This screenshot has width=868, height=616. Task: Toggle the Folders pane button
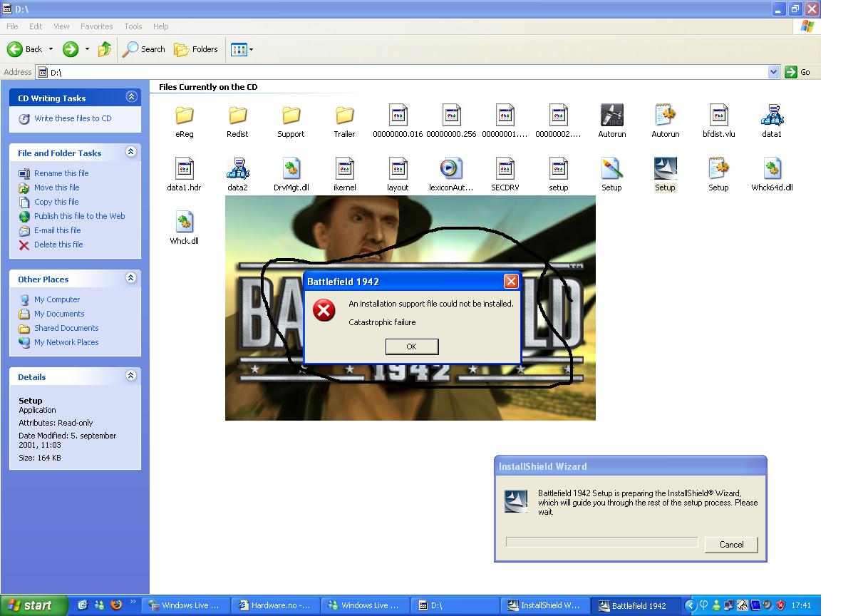tap(196, 49)
